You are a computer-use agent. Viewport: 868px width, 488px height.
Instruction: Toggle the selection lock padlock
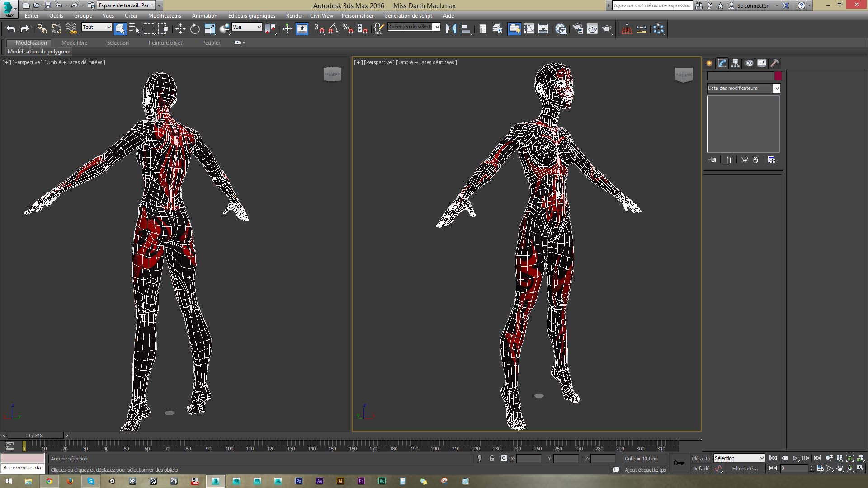[491, 458]
